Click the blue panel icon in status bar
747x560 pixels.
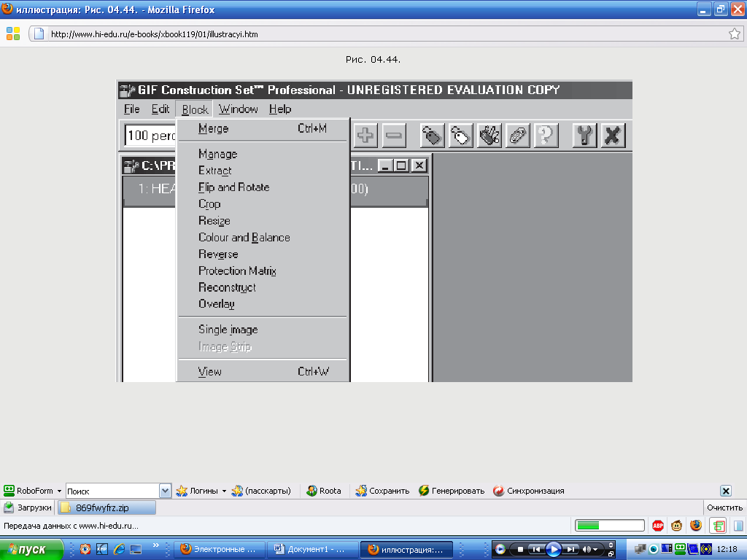pyautogui.click(x=738, y=525)
